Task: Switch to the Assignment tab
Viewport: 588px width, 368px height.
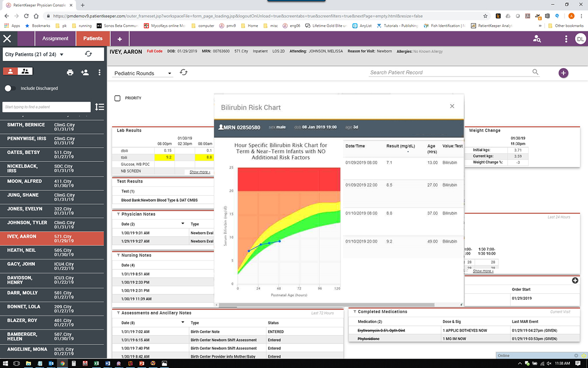Action: pyautogui.click(x=55, y=38)
